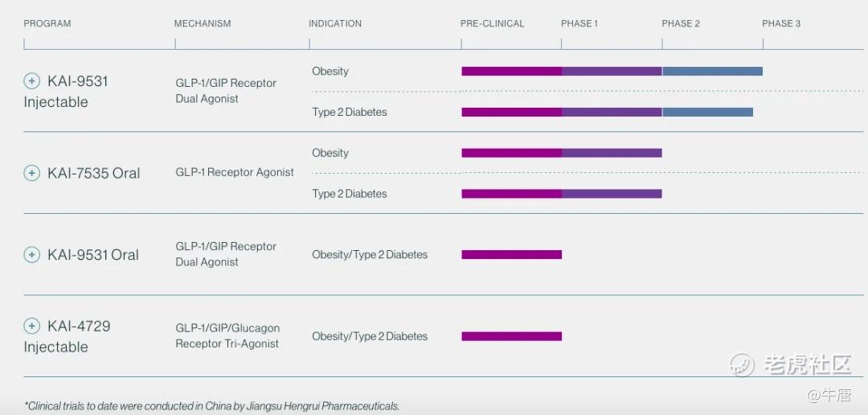The image size is (868, 415).
Task: Click the plus icon beside KAI-4729 Injectable
Action: [32, 326]
